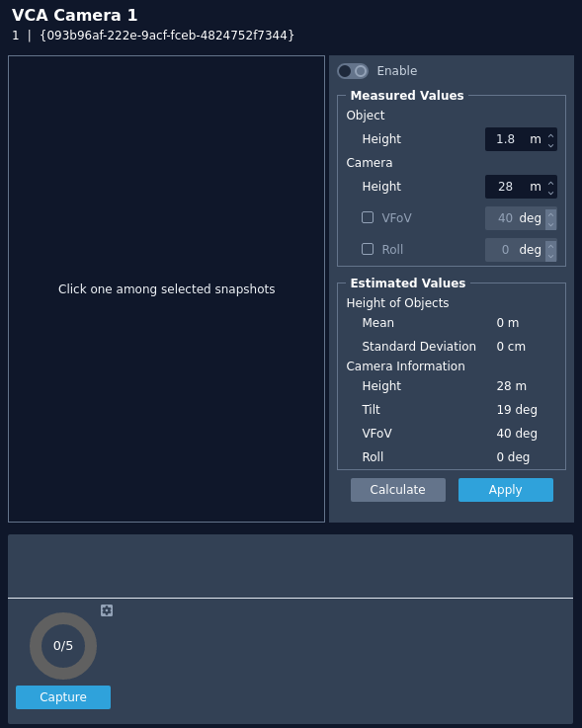Capture a snapshot
582x728 pixels.
(x=63, y=697)
